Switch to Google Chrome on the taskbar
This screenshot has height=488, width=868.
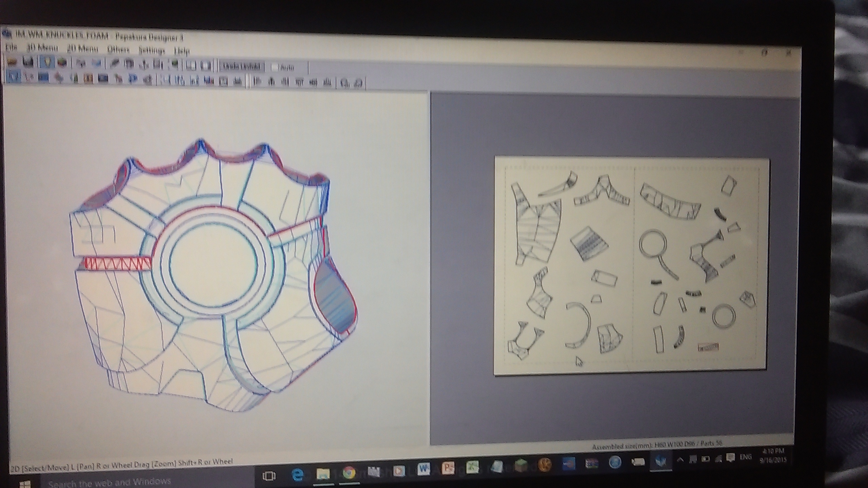(x=349, y=473)
